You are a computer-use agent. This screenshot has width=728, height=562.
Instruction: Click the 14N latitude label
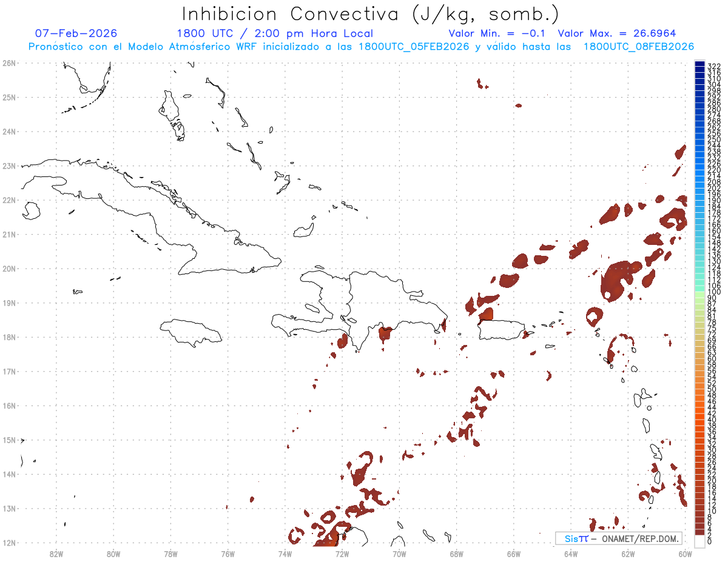(x=8, y=474)
